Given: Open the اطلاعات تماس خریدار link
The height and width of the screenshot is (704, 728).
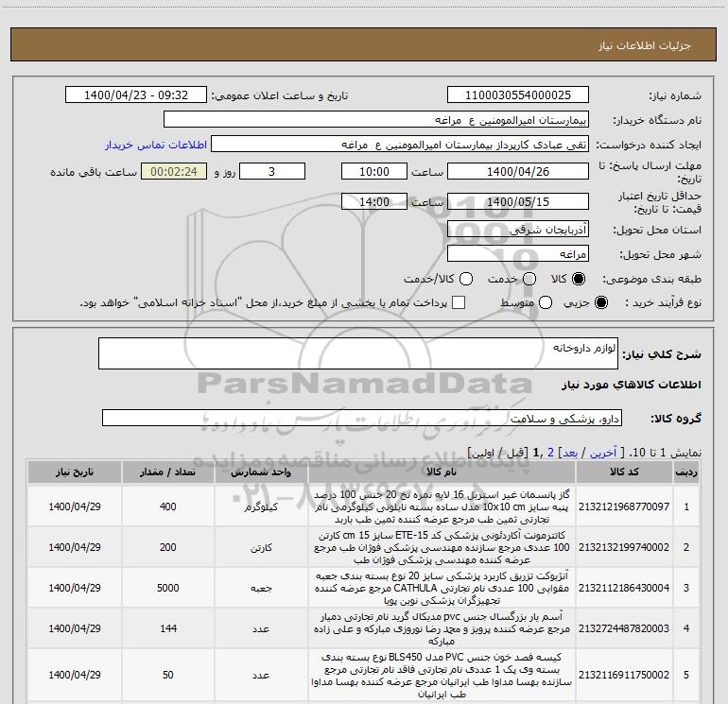Looking at the screenshot, I should (x=156, y=145).
